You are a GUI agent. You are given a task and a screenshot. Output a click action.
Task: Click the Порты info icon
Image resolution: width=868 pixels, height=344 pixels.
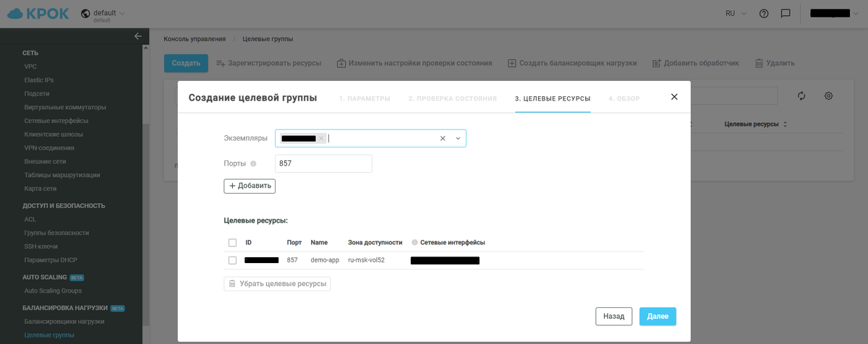(x=253, y=163)
